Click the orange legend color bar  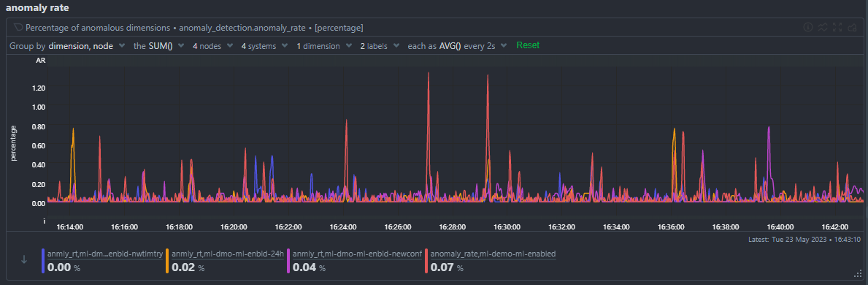(167, 261)
